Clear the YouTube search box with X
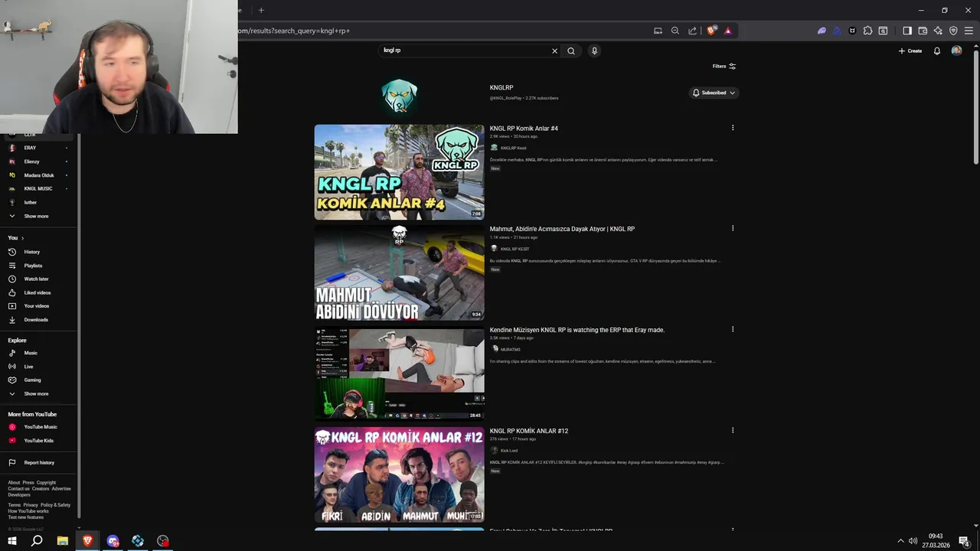This screenshot has width=980, height=551. (x=555, y=51)
